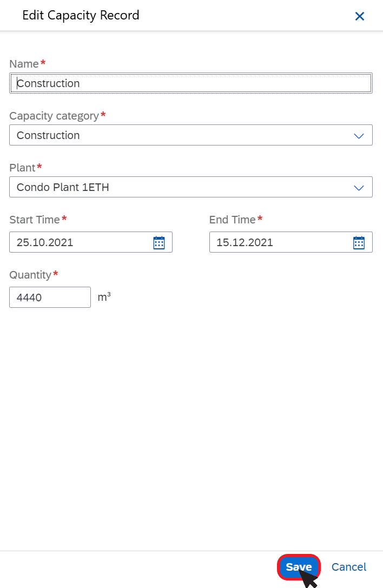The image size is (383, 588).
Task: Click the Quantity label
Action: (30, 275)
